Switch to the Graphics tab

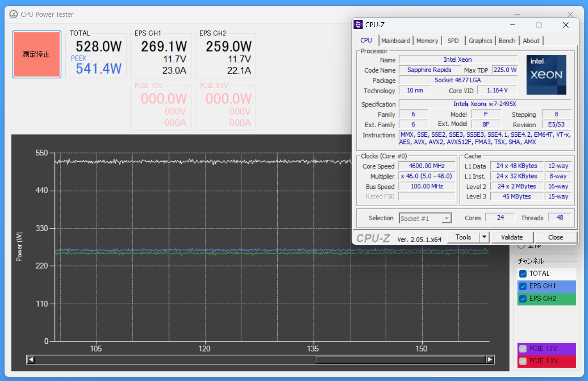point(480,41)
